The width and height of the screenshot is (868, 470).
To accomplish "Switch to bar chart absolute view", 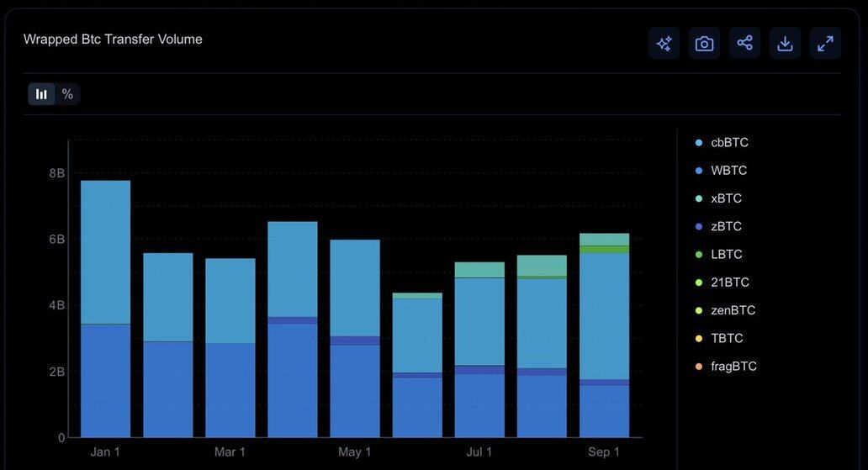I will point(41,94).
